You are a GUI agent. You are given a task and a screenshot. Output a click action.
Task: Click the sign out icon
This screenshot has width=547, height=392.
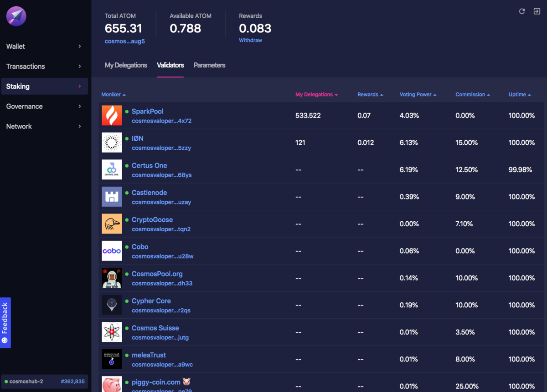pos(537,11)
